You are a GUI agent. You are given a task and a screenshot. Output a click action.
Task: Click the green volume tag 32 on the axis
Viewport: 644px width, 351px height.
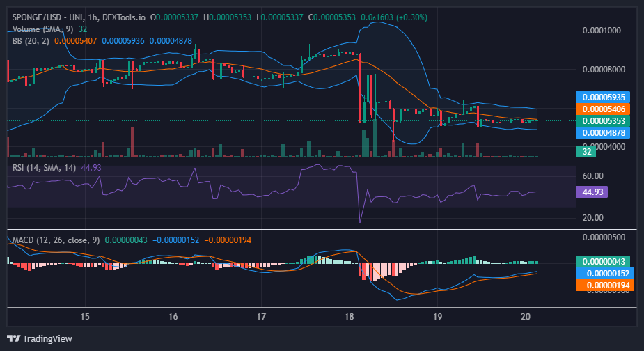(x=587, y=151)
